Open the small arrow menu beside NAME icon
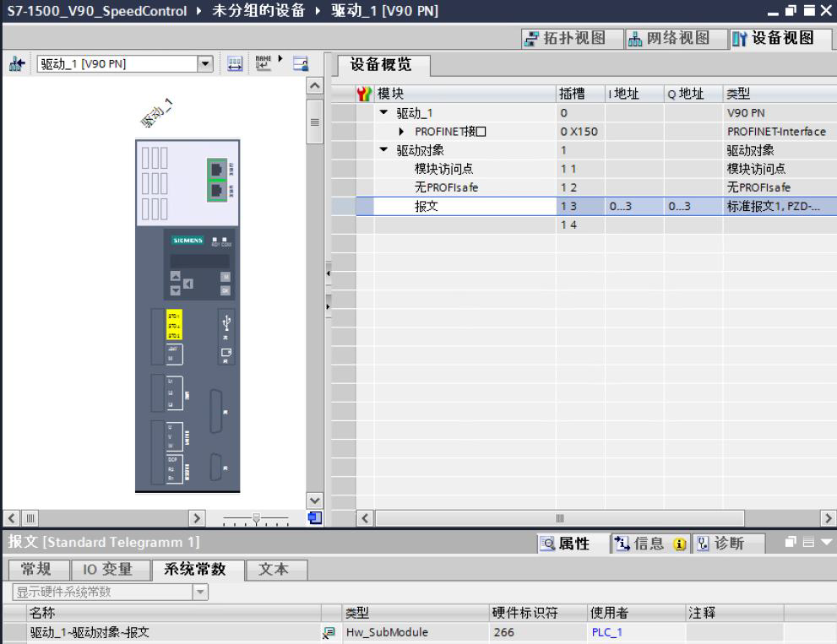Viewport: 837px width, 644px height. click(x=280, y=58)
